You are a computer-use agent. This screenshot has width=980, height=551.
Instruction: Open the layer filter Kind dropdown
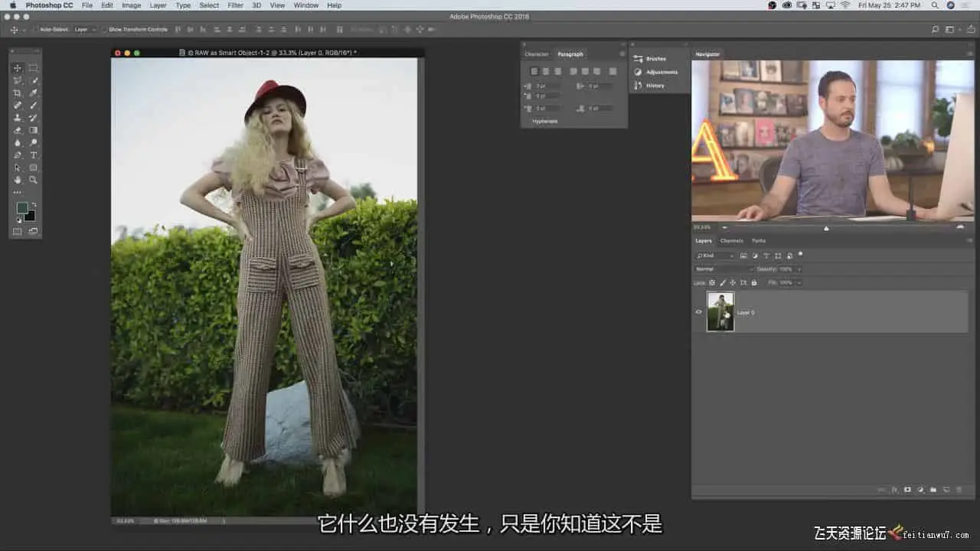pos(715,256)
